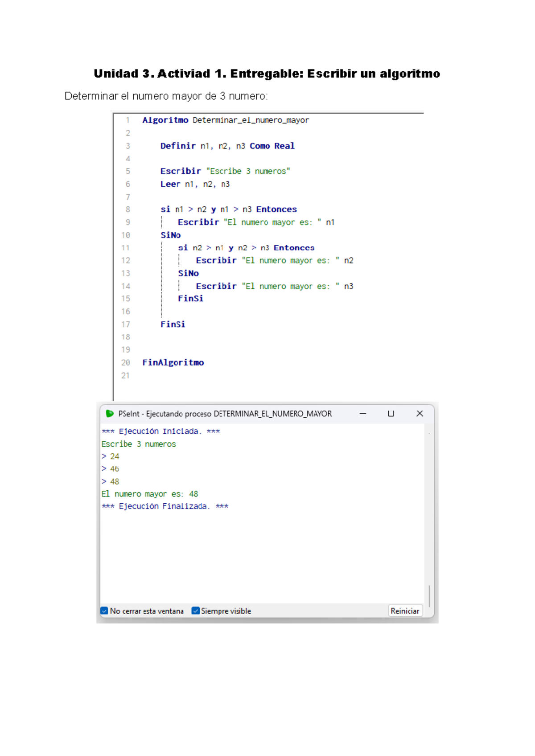
Task: Click line number 8 in the code editor
Action: pyautogui.click(x=128, y=210)
